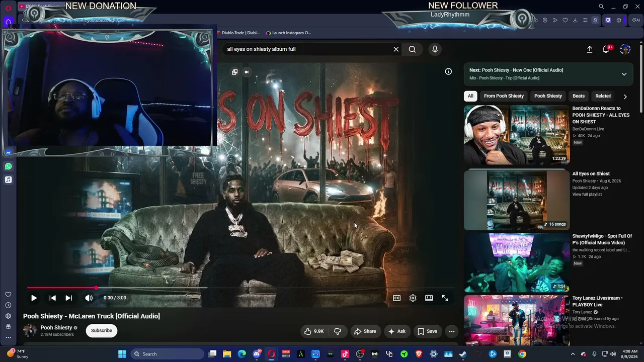Open the Windows Start menu
This screenshot has width=644, height=362.
point(122,354)
